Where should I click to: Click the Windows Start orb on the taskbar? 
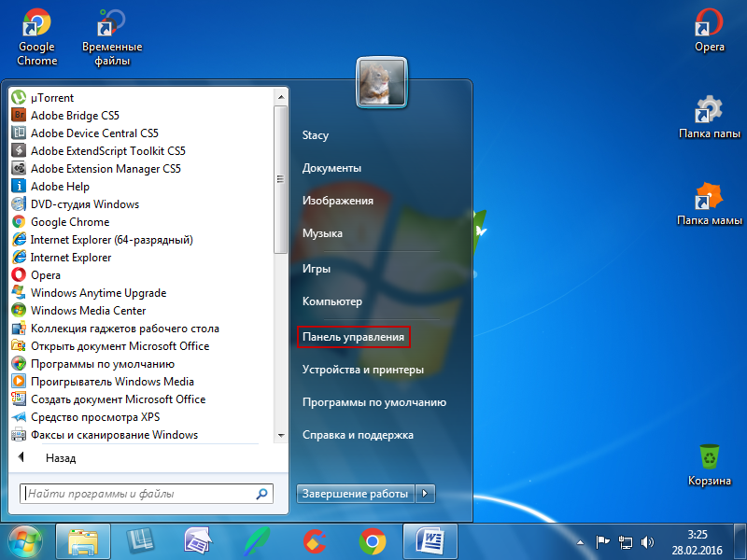click(25, 542)
